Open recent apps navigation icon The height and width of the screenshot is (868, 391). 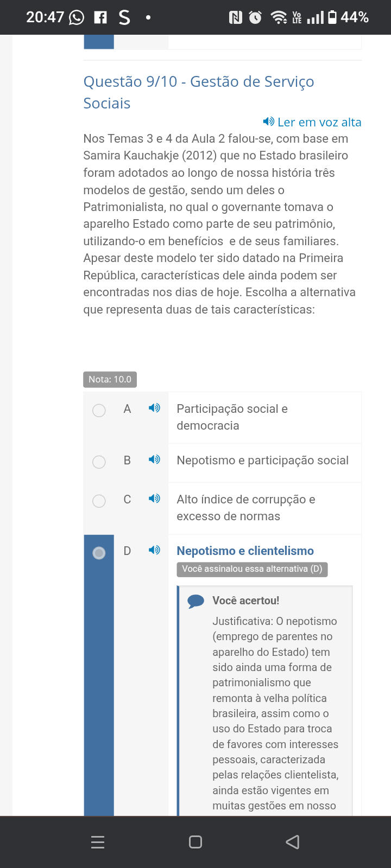98,842
